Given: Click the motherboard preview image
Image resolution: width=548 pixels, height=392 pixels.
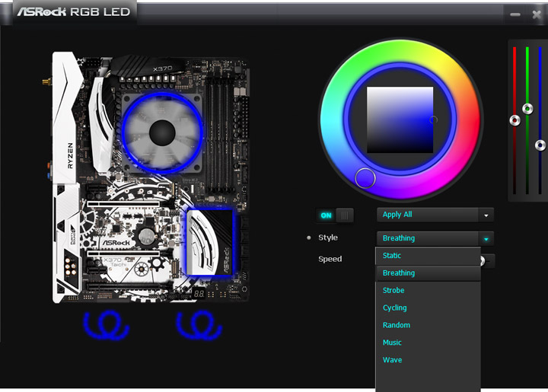Looking at the screenshot, I should (151, 177).
